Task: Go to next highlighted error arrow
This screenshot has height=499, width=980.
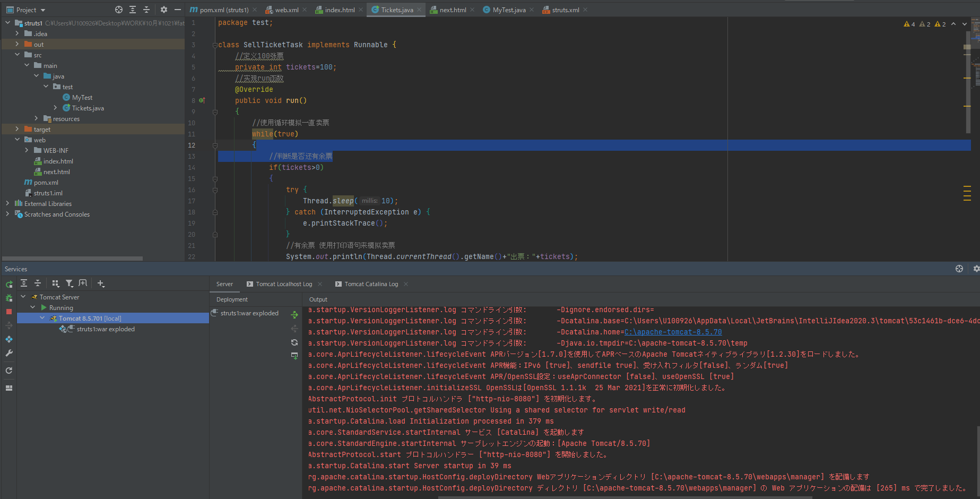Action: (x=965, y=24)
